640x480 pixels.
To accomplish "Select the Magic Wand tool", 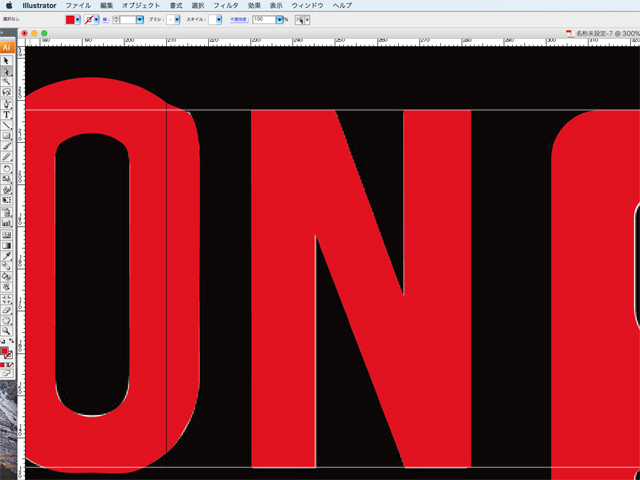I will tap(7, 82).
